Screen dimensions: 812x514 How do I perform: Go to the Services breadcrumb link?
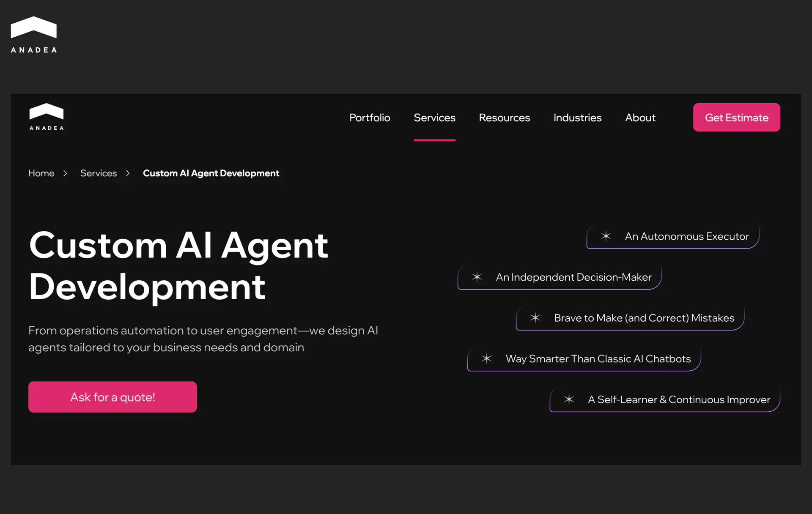(x=99, y=173)
